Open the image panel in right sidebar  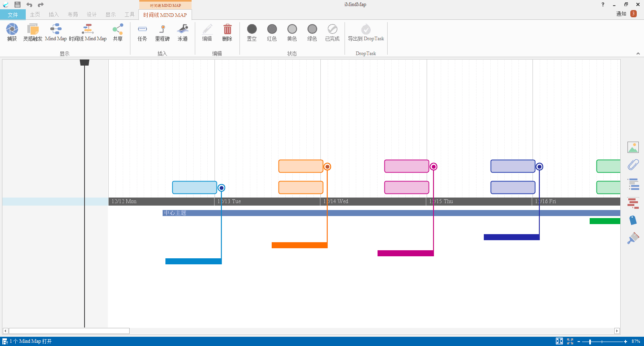pos(633,147)
